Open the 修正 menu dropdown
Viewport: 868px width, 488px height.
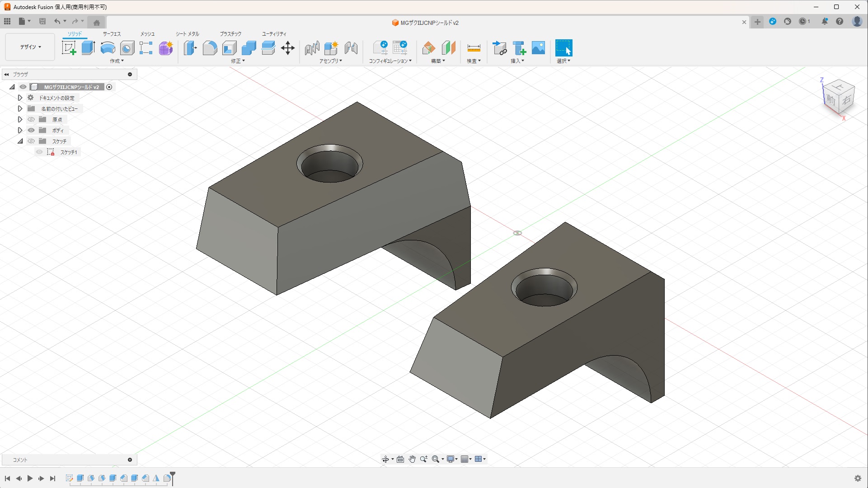pos(238,61)
